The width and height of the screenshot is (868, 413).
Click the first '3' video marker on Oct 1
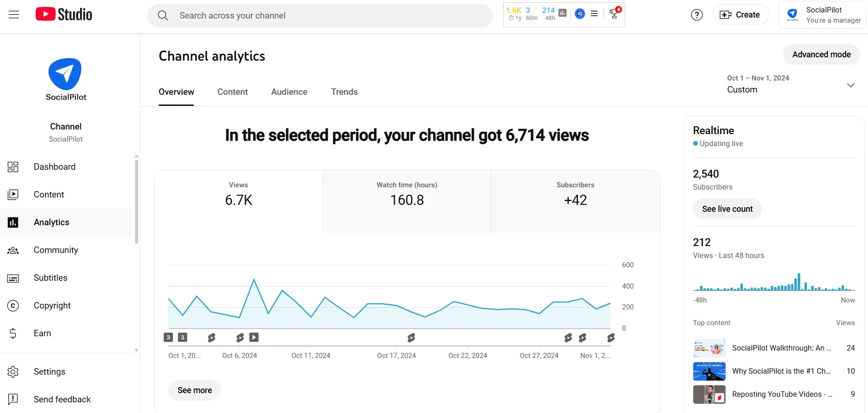click(168, 338)
